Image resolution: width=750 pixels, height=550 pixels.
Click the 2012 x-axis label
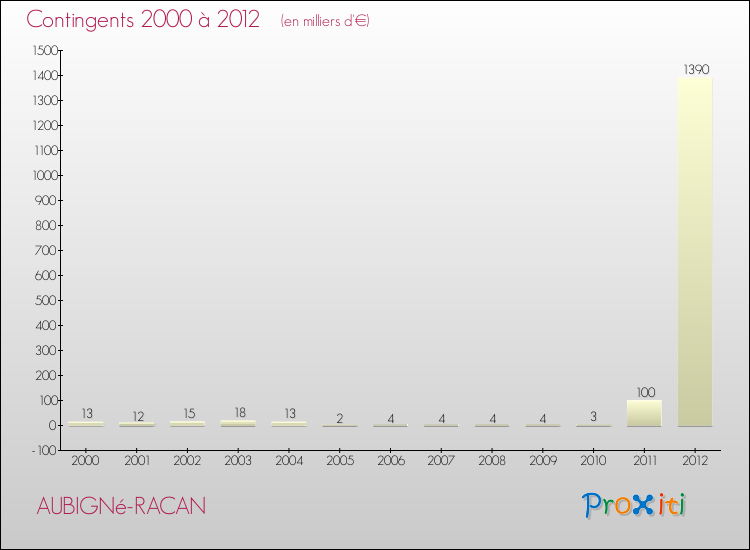click(x=695, y=461)
